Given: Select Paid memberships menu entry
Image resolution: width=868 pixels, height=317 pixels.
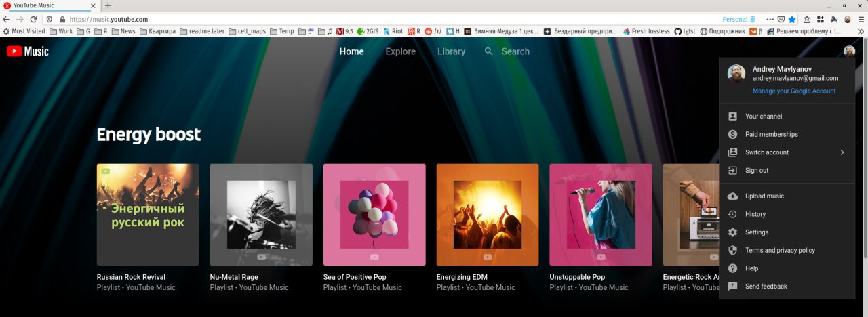Looking at the screenshot, I should 787,134.
